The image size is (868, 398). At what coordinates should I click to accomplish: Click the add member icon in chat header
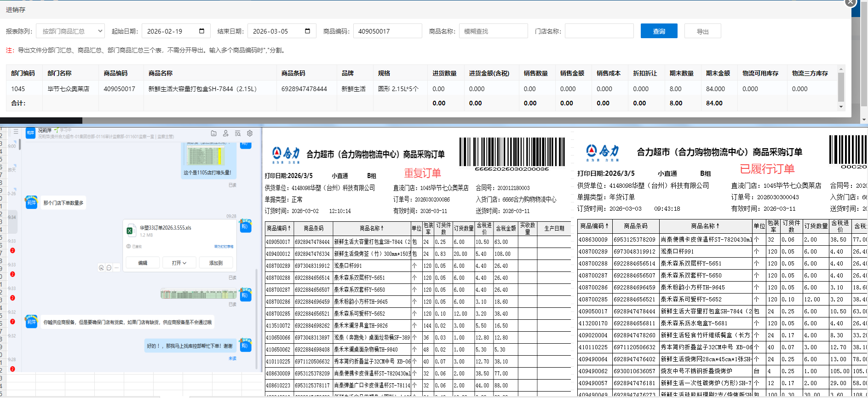tap(225, 133)
